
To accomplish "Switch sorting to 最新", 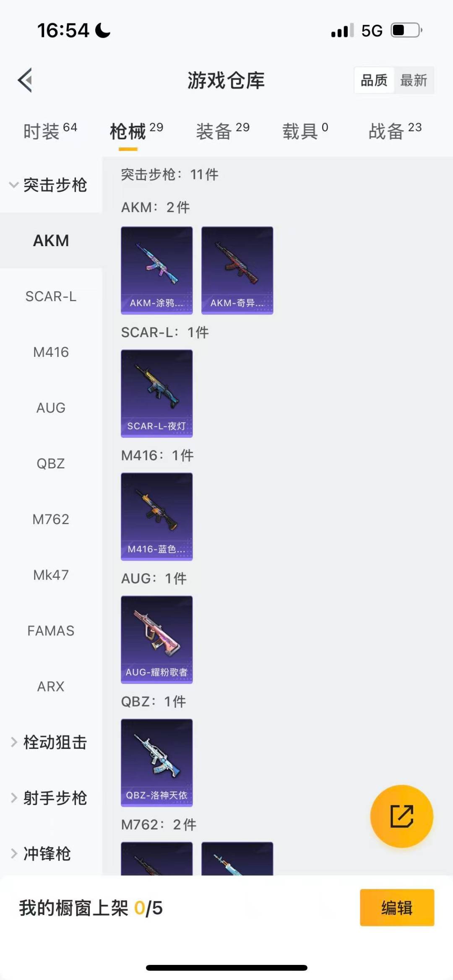I will pos(414,80).
